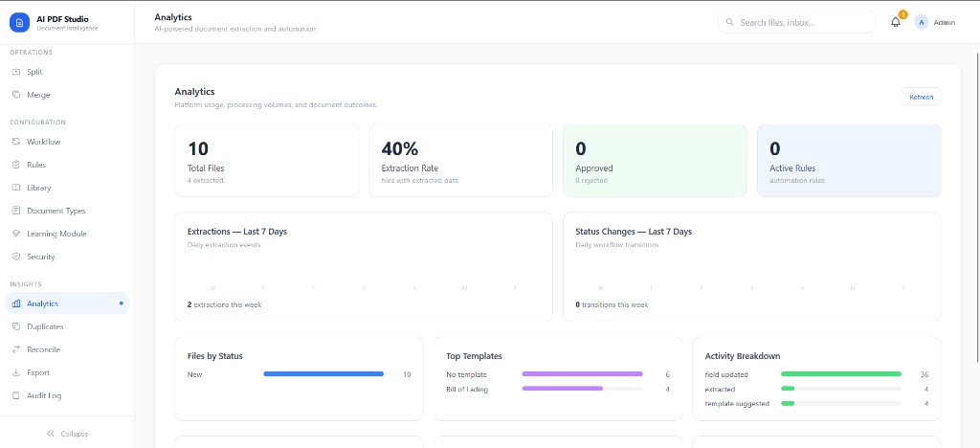Click the Bill of Lading purple bar
980x448 pixels.
[x=563, y=389]
